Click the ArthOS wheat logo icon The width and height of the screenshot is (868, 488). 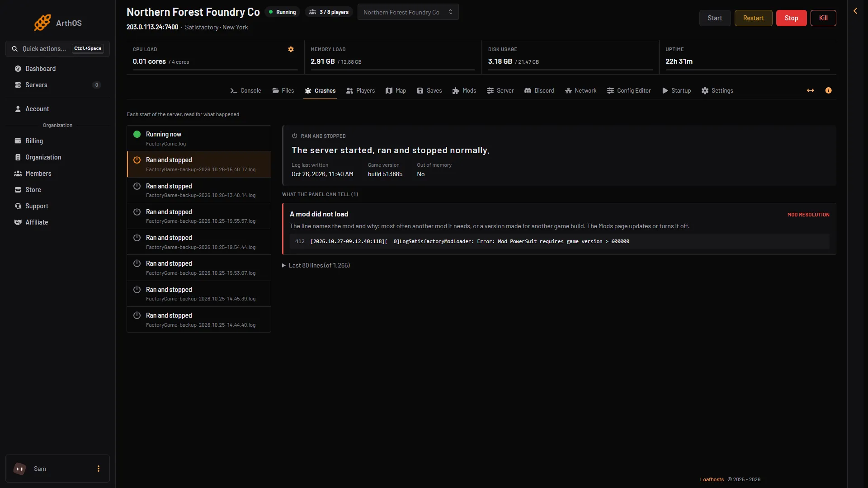click(42, 23)
